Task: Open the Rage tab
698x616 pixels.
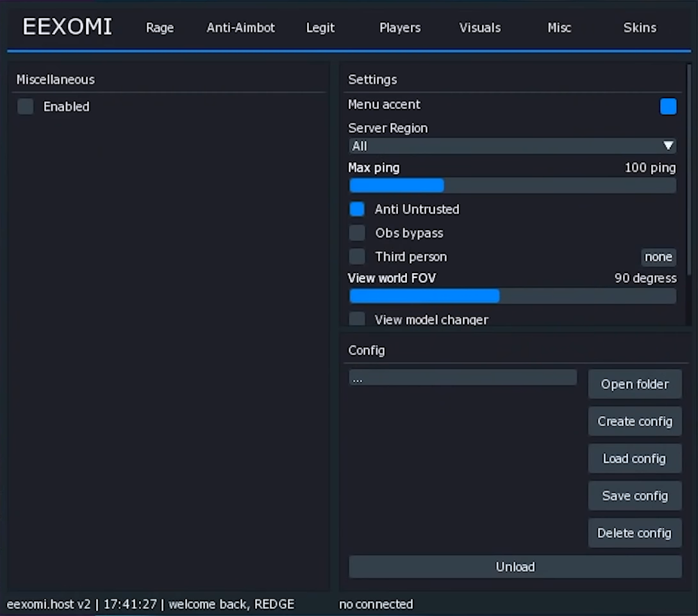Action: (160, 28)
